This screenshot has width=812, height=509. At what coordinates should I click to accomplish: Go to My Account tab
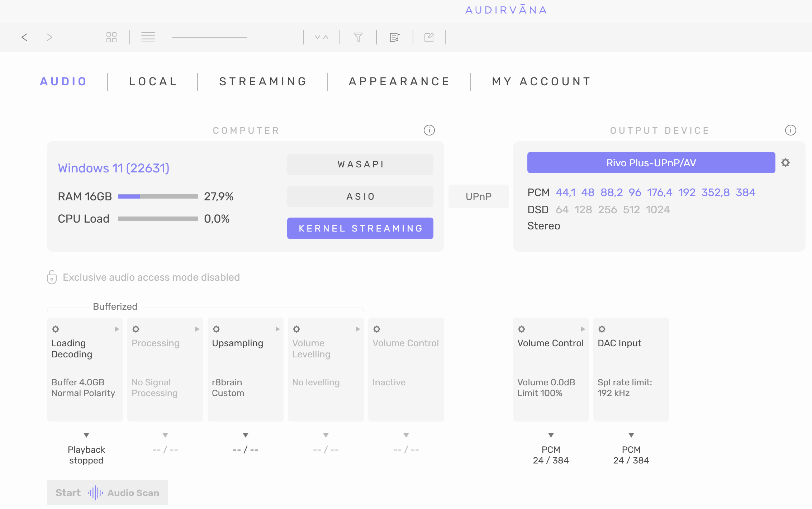541,81
